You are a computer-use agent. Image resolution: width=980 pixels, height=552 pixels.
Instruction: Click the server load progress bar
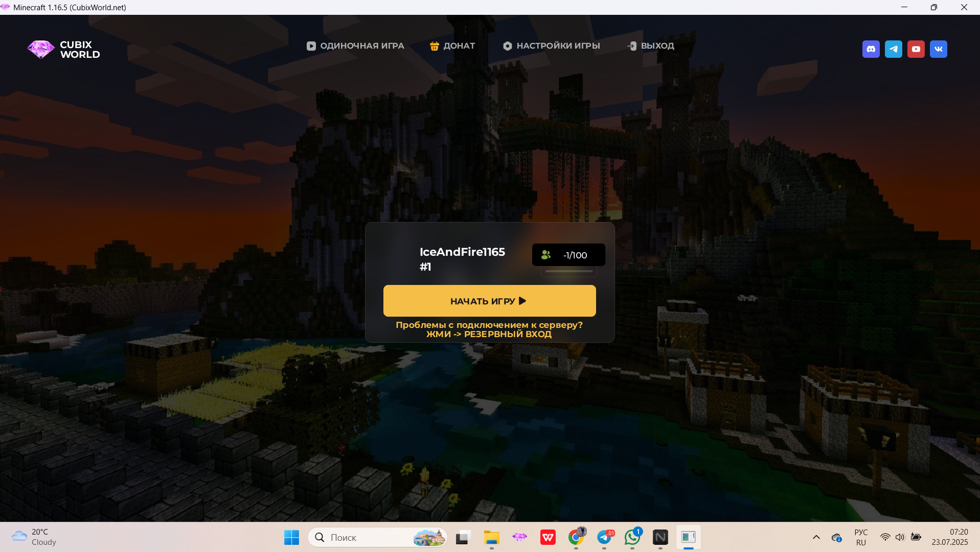click(568, 271)
